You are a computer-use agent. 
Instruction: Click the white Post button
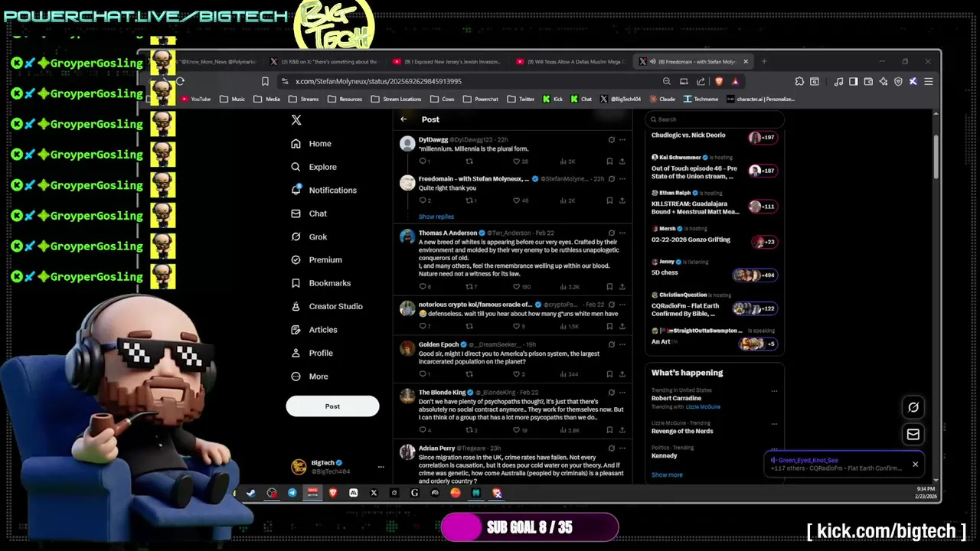click(332, 406)
